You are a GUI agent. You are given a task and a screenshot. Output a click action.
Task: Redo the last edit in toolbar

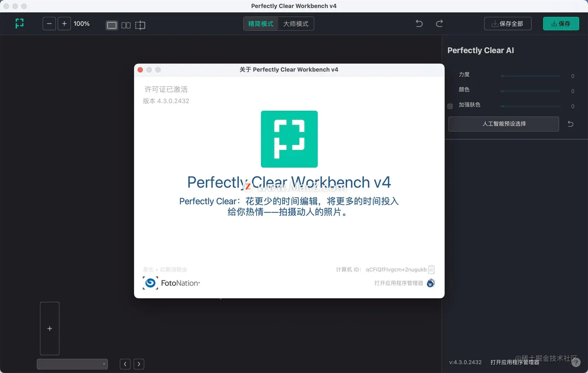pyautogui.click(x=439, y=23)
